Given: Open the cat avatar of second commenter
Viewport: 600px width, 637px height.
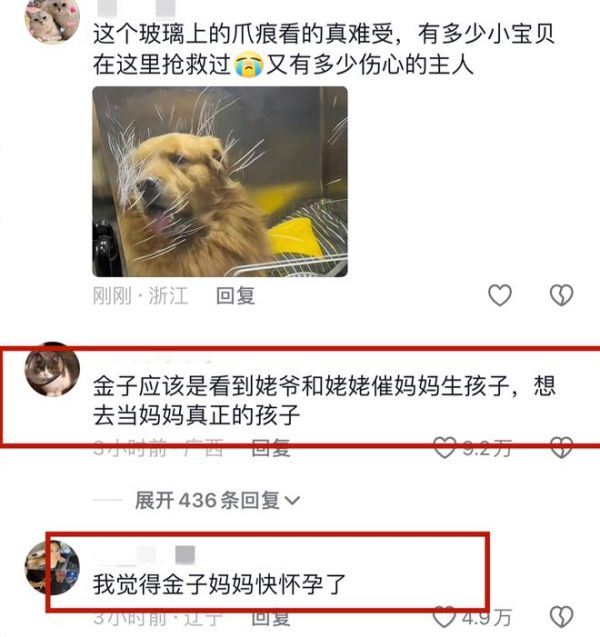Looking at the screenshot, I should coord(52,369).
